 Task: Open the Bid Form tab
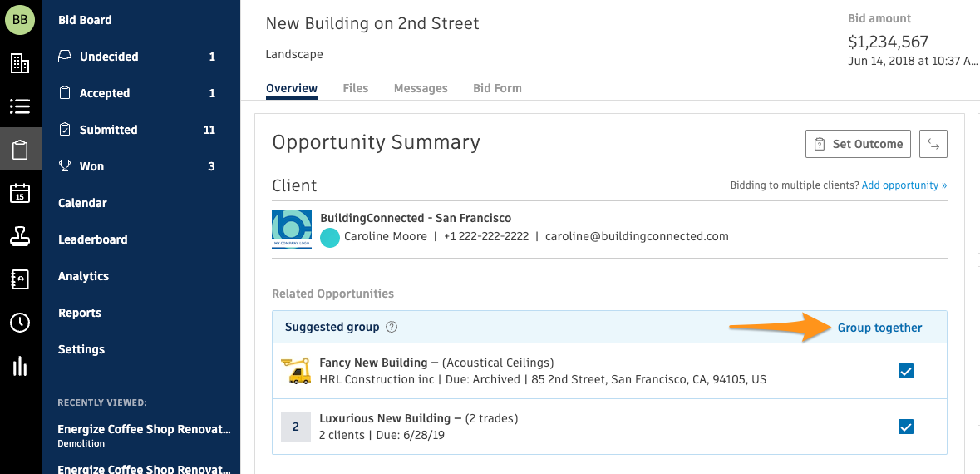click(x=497, y=88)
